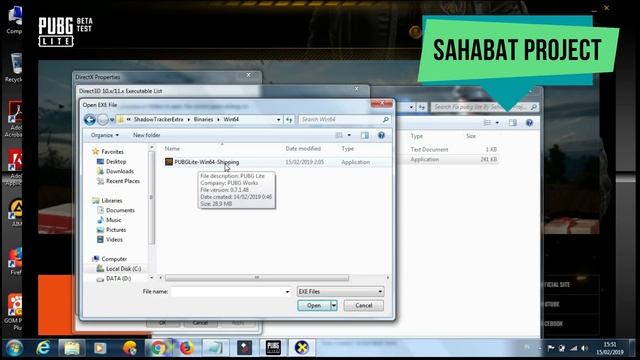The width and height of the screenshot is (640, 360).
Task: Click the help icon in Open EXE dialog
Action: (x=381, y=135)
